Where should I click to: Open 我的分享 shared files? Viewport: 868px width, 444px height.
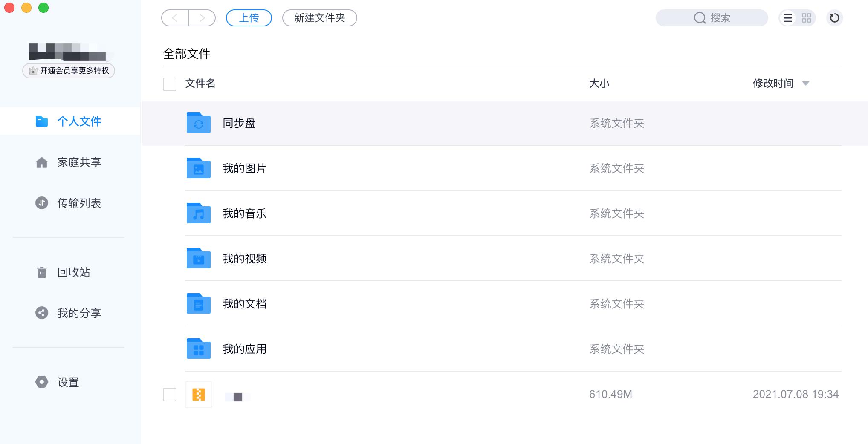pyautogui.click(x=79, y=314)
